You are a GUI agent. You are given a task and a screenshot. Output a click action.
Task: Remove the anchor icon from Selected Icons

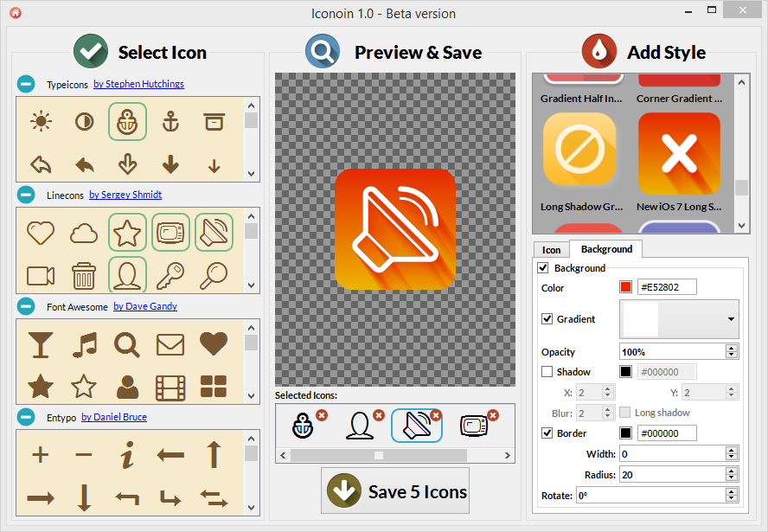(322, 415)
